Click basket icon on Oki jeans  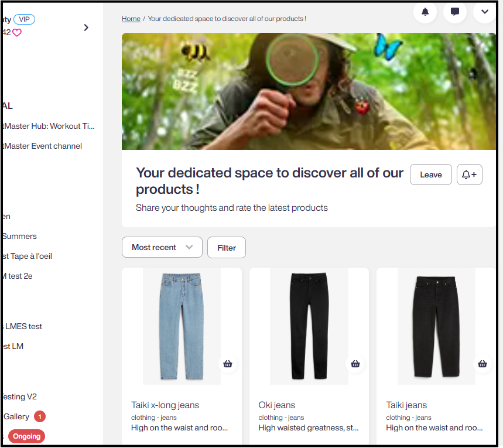point(355,364)
